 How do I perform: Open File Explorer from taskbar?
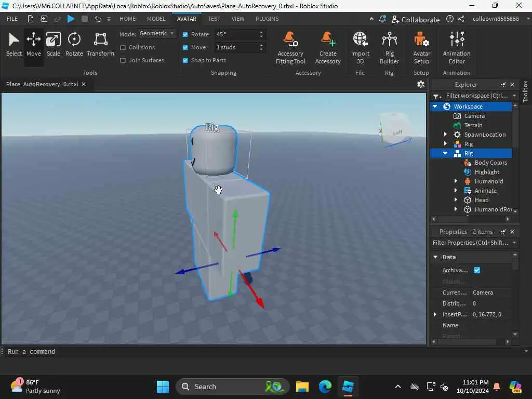point(302,387)
